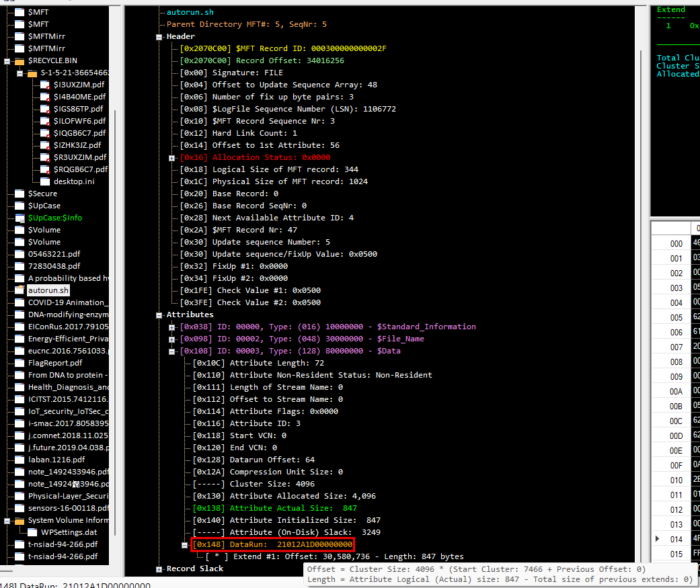The width and height of the screenshot is (700, 588).
Task: Click the deleted $RQGB6C7.pdf file icon
Action: click(x=45, y=169)
